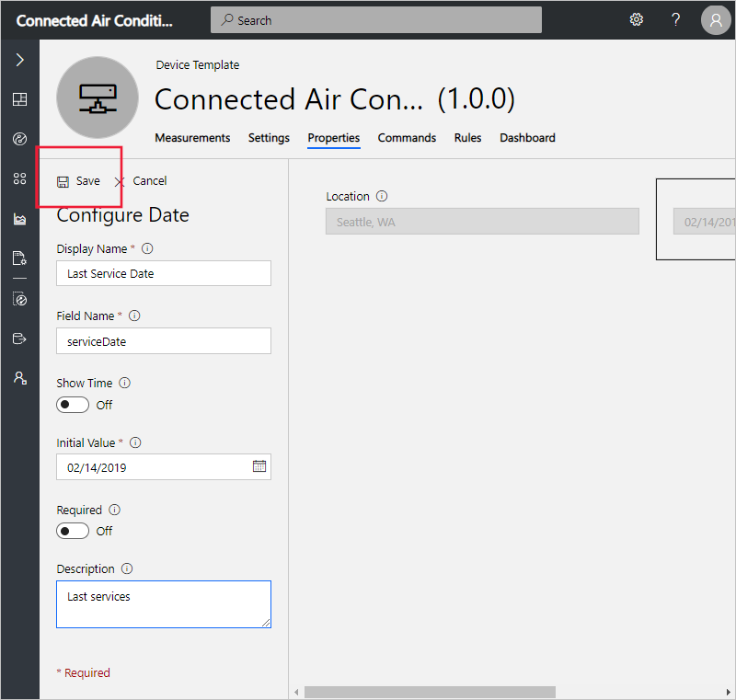Click the device template image circle

[98, 98]
